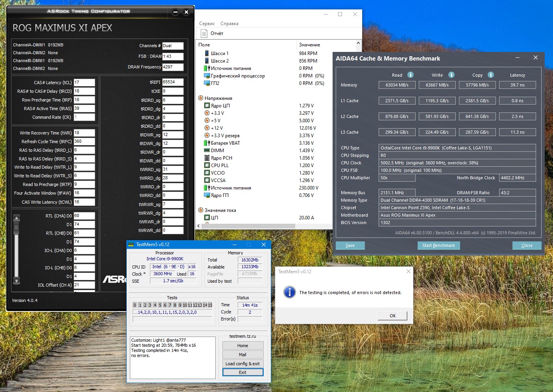The height and width of the screenshot is (392, 553).
Task: Click the RAS# Active Time (tRAS) field
Action: pyautogui.click(x=84, y=109)
